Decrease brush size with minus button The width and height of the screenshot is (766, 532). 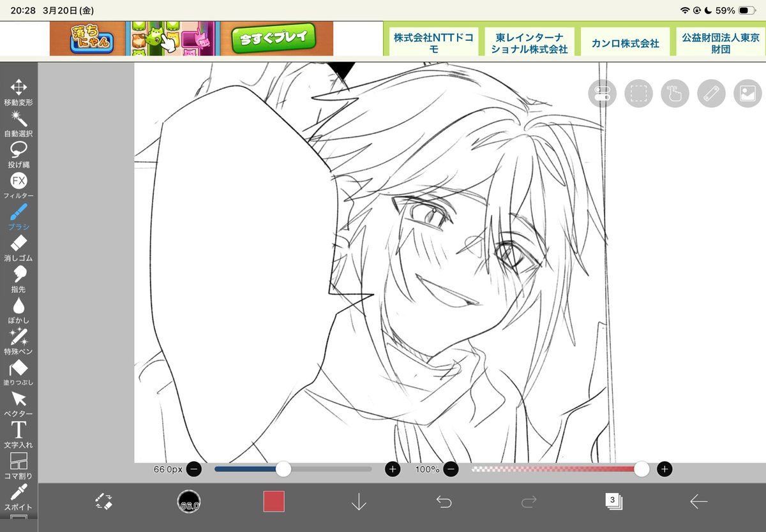pyautogui.click(x=194, y=469)
